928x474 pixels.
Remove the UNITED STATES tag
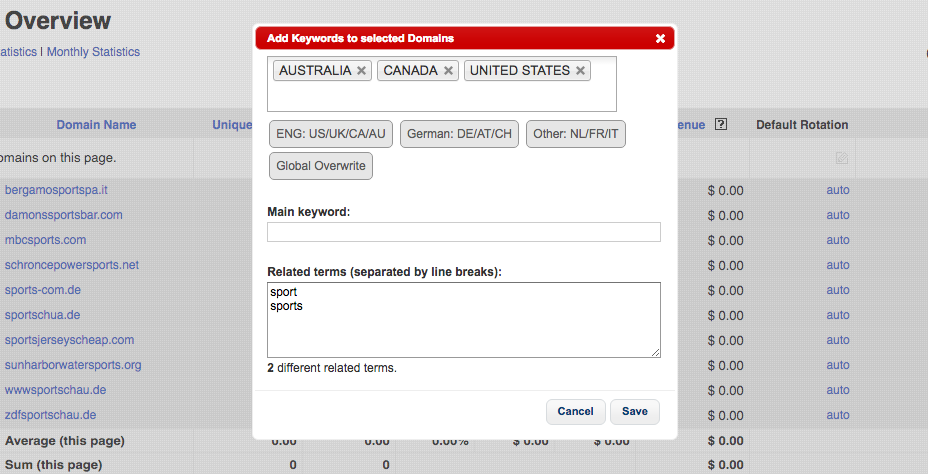[x=580, y=71]
